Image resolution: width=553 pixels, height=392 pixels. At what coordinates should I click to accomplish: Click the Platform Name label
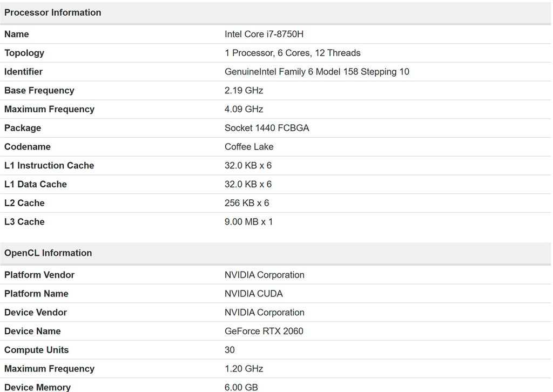coord(36,293)
